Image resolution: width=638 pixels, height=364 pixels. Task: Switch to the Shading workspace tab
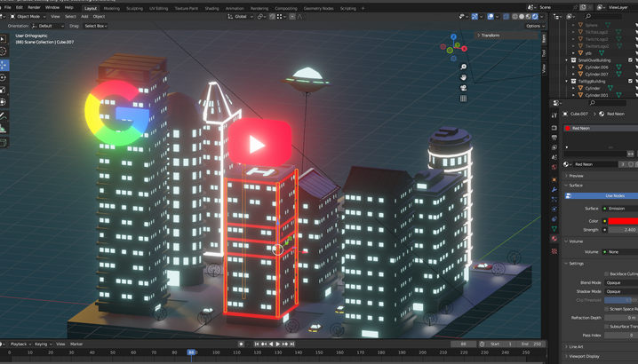tap(211, 8)
